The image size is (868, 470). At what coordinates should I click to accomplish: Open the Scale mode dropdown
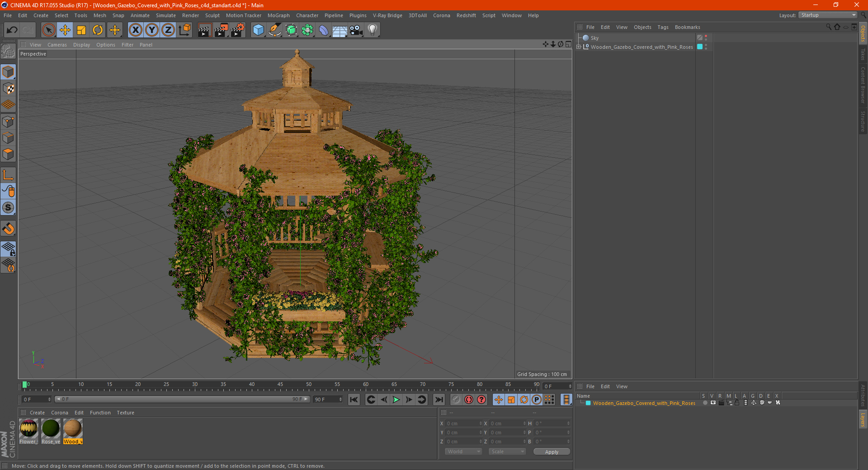(x=507, y=451)
